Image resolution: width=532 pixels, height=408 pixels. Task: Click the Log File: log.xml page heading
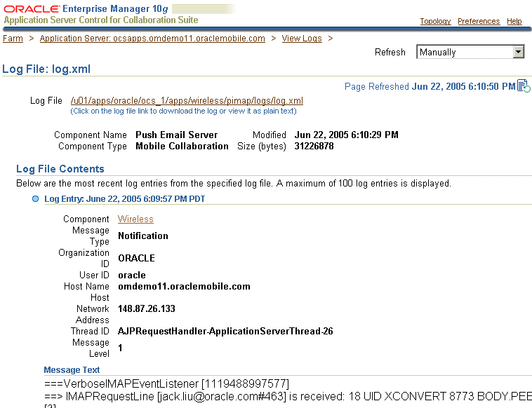[46, 69]
